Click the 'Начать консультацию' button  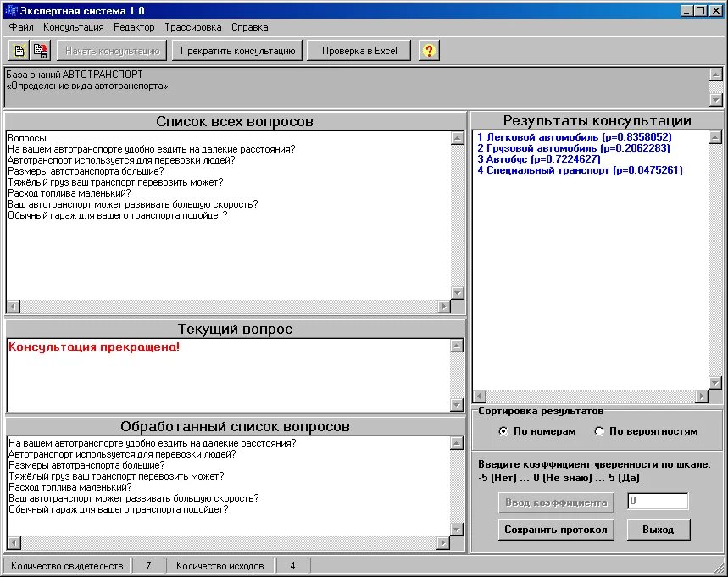pos(113,51)
